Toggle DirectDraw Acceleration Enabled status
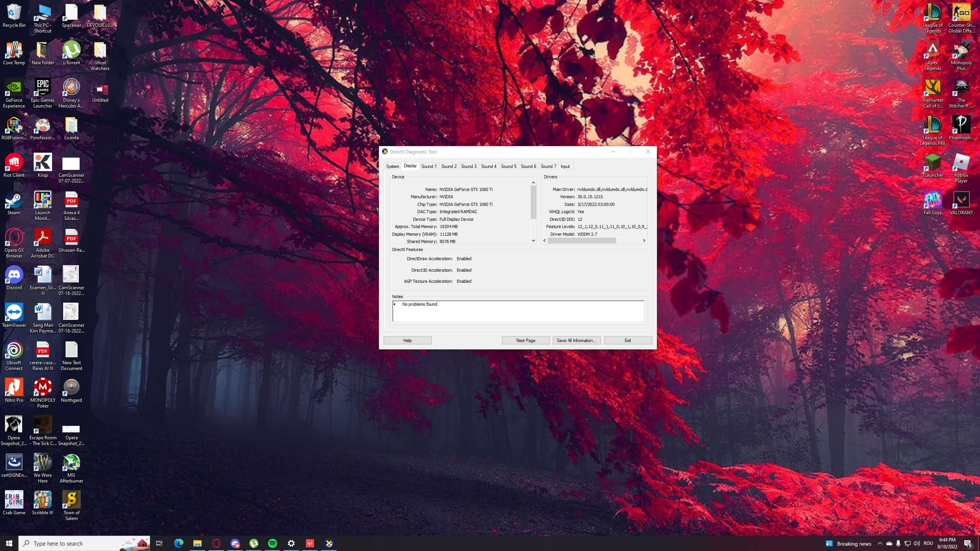This screenshot has width=980, height=551. tap(463, 258)
